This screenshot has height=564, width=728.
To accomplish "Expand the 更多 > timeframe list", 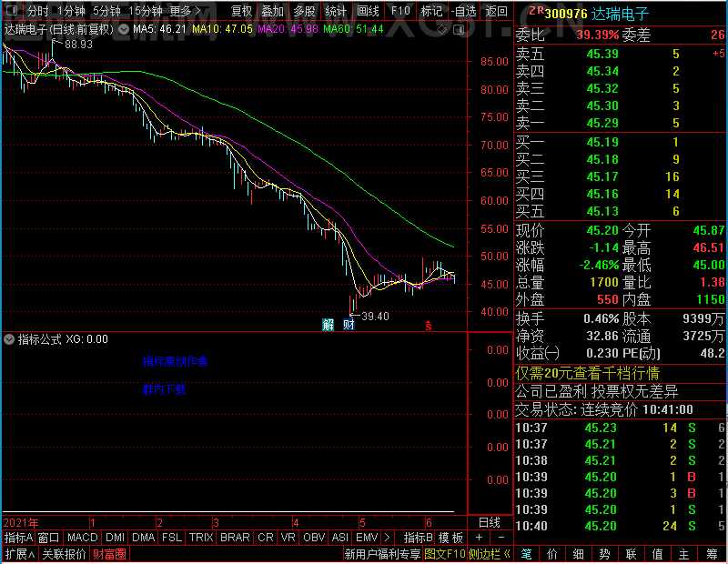I will pyautogui.click(x=185, y=11).
